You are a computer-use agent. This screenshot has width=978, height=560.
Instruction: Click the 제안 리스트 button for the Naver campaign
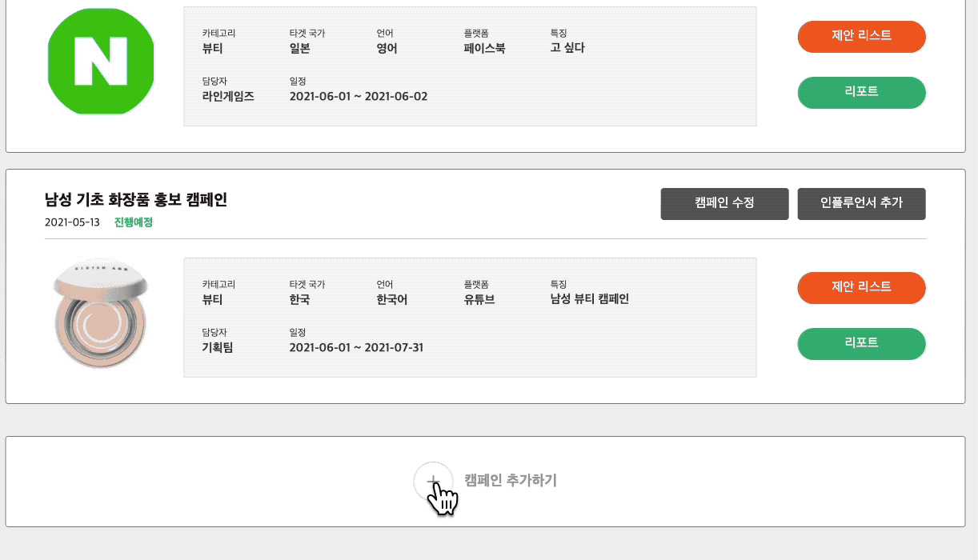click(861, 37)
